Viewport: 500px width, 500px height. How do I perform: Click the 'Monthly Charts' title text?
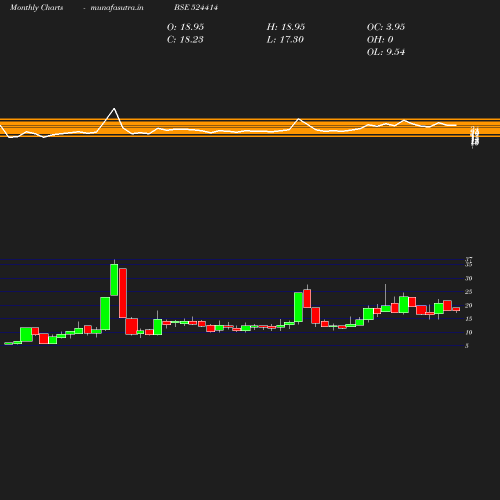coord(37,7)
